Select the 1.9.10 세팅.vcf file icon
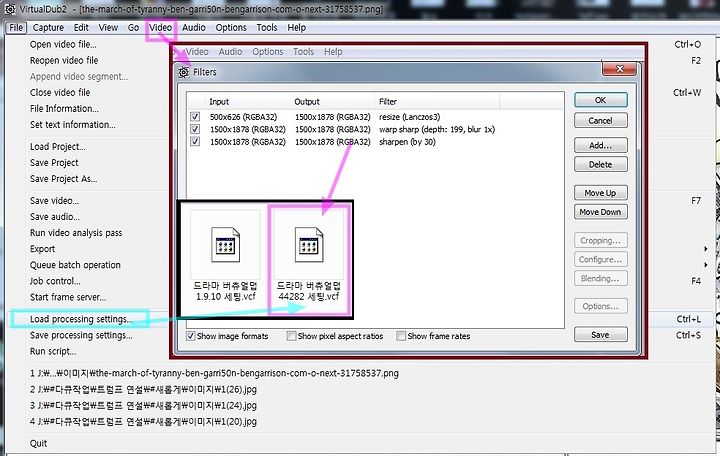Image resolution: width=720 pixels, height=456 pixels. pos(225,245)
